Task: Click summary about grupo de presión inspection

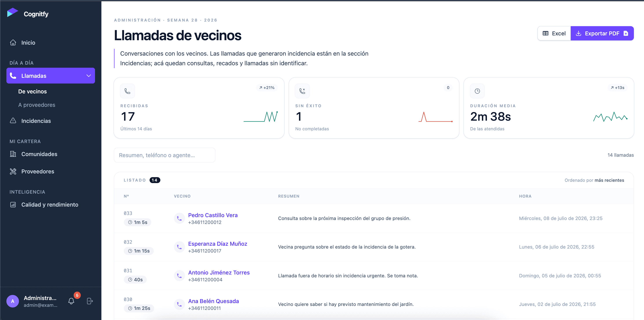Action: [344, 218]
